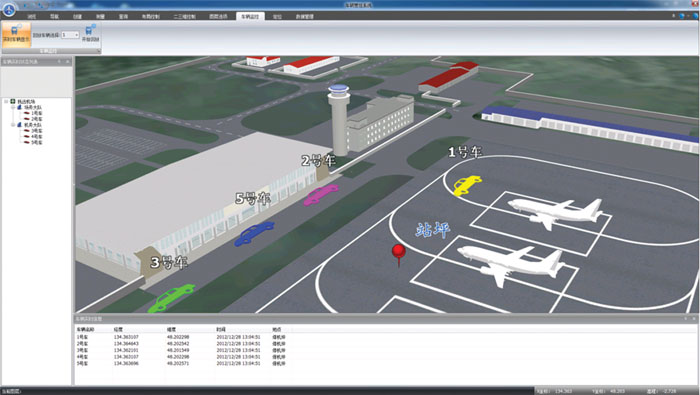Click the airplane application logo button
Screen dimensions: 700x395
(x=9, y=8)
